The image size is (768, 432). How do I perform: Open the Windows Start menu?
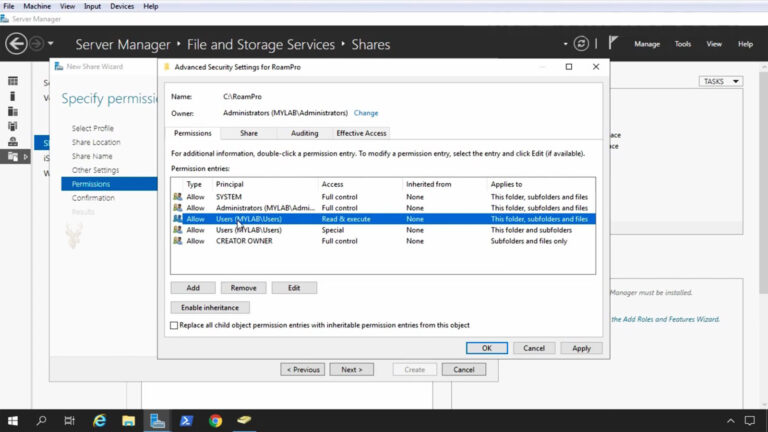13,421
